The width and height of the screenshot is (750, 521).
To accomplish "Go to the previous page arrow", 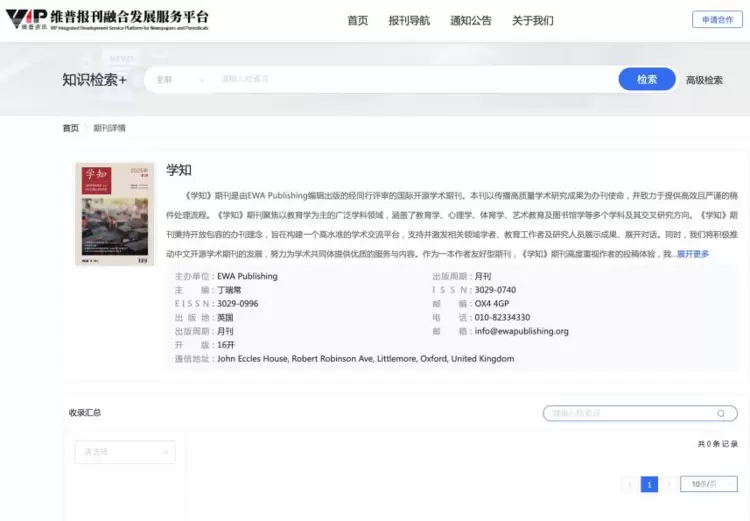I will coord(629,484).
